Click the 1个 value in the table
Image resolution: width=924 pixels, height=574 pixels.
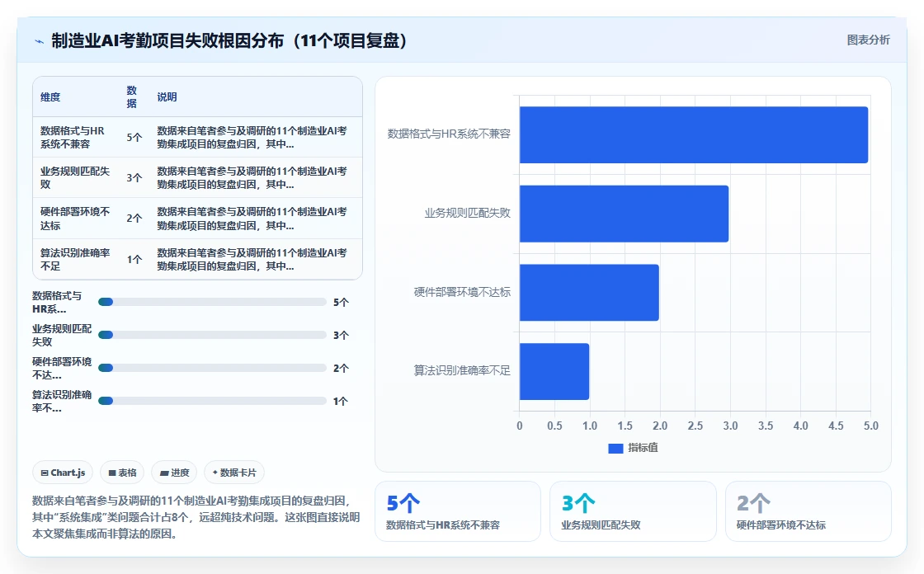click(134, 259)
